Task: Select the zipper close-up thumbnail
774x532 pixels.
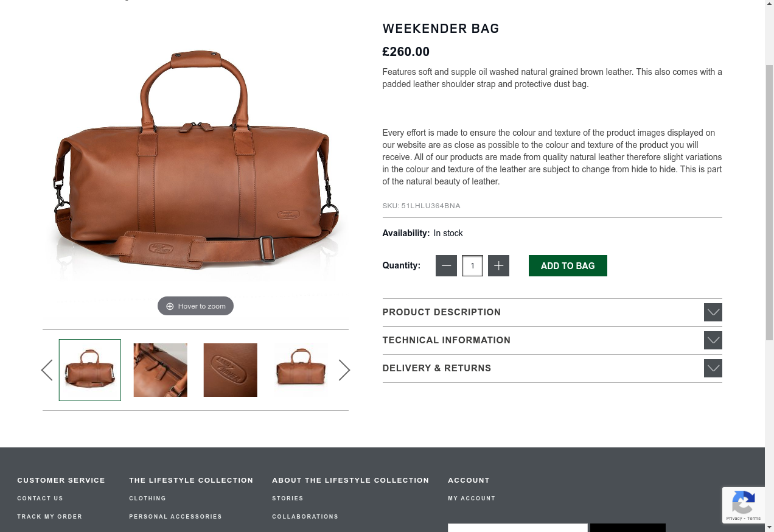Action: (x=161, y=370)
